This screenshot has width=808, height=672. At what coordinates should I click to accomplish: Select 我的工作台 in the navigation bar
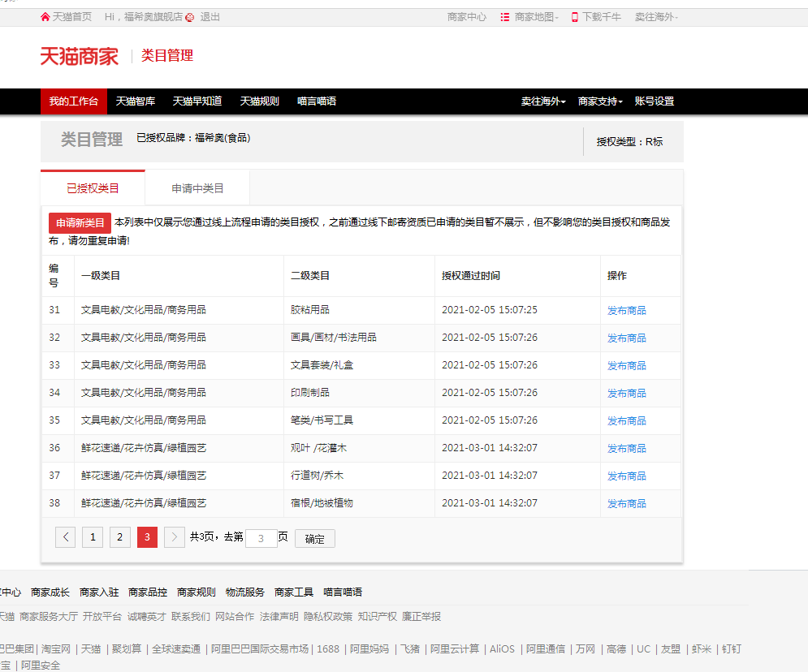tap(74, 101)
